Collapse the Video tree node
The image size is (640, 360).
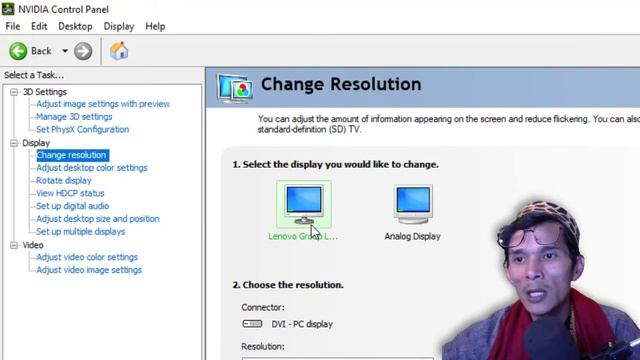(14, 245)
